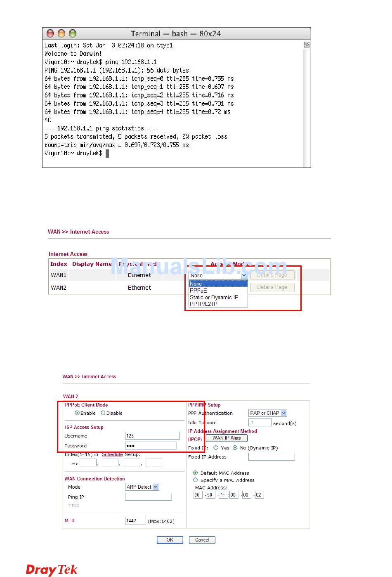Screen dimensions: 392x577
Task: Click the ISP Username field
Action: pos(152,436)
